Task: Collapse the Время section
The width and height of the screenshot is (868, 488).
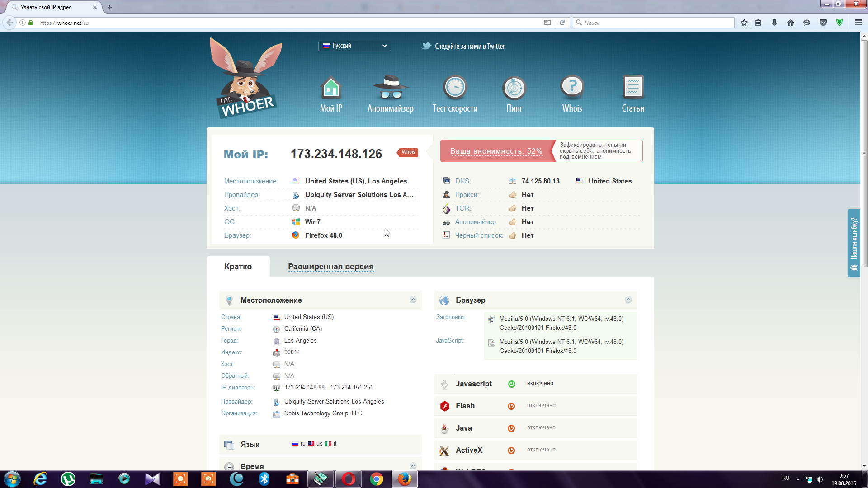Action: click(413, 465)
